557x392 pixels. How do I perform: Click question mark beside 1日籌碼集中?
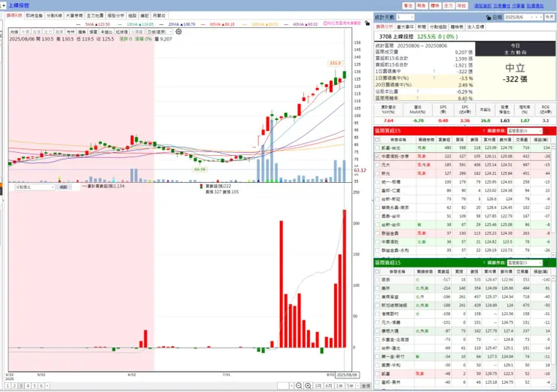(434, 71)
